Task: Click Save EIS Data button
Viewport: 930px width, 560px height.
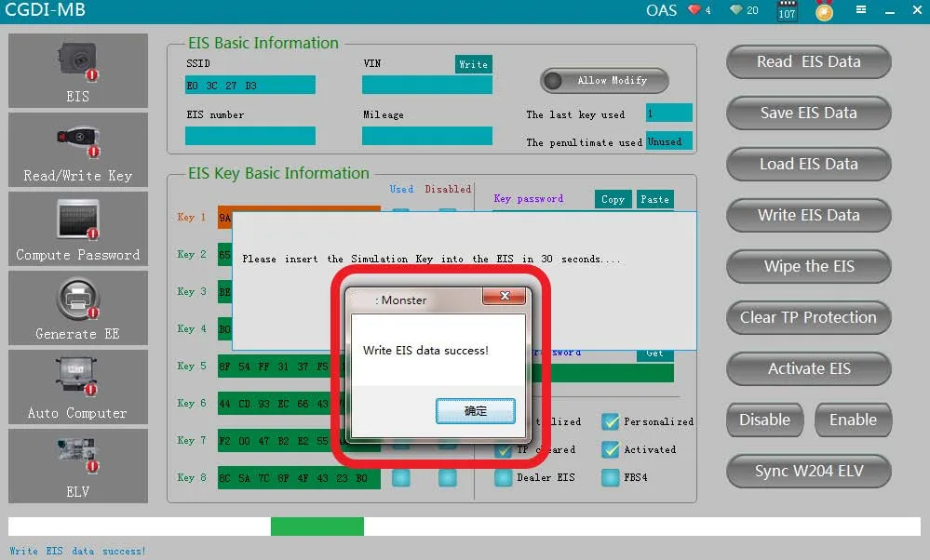Action: click(808, 113)
